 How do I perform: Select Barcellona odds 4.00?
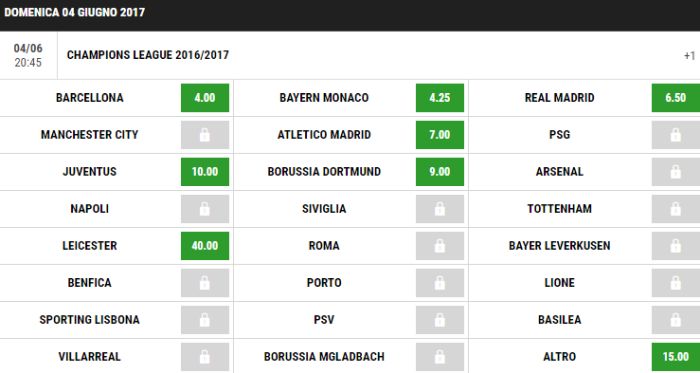(x=205, y=98)
